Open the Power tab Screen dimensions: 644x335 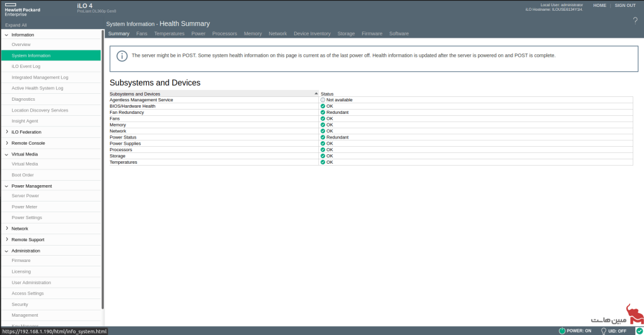198,34
